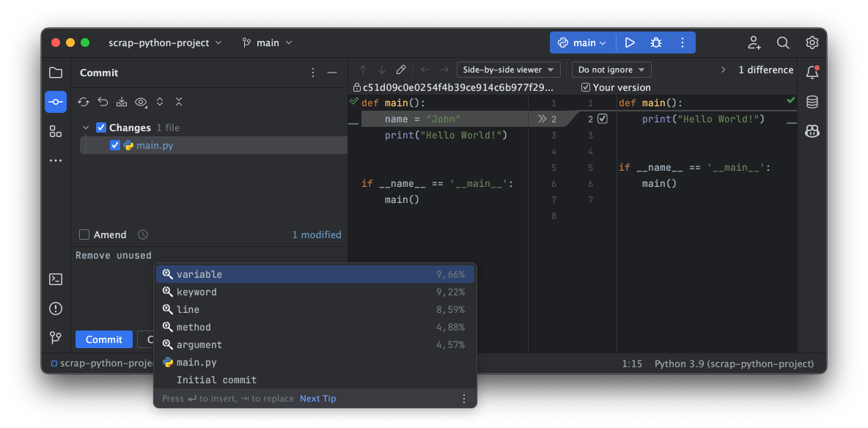The image size is (868, 428).
Task: Open the Problems tool window
Action: click(x=56, y=309)
